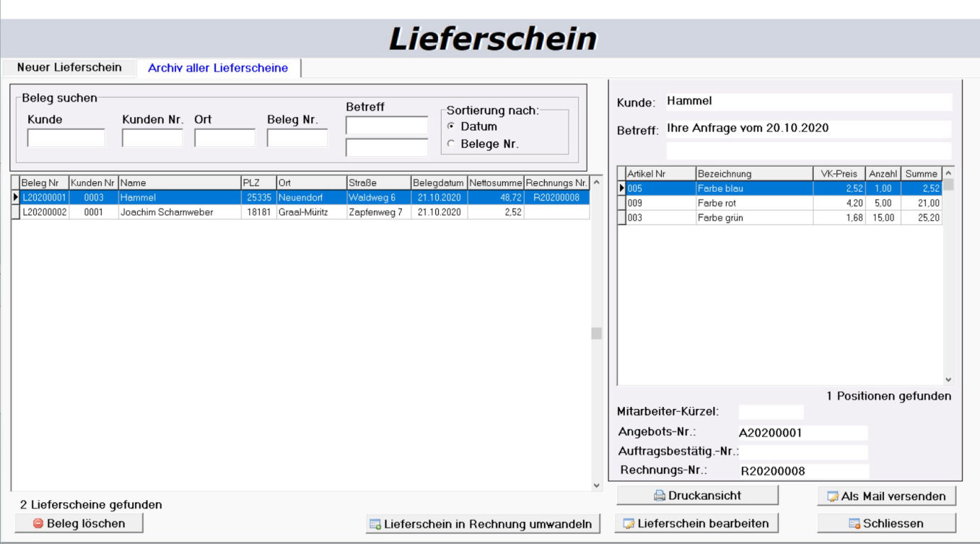Click the printer icon on Druckansicht

point(660,496)
